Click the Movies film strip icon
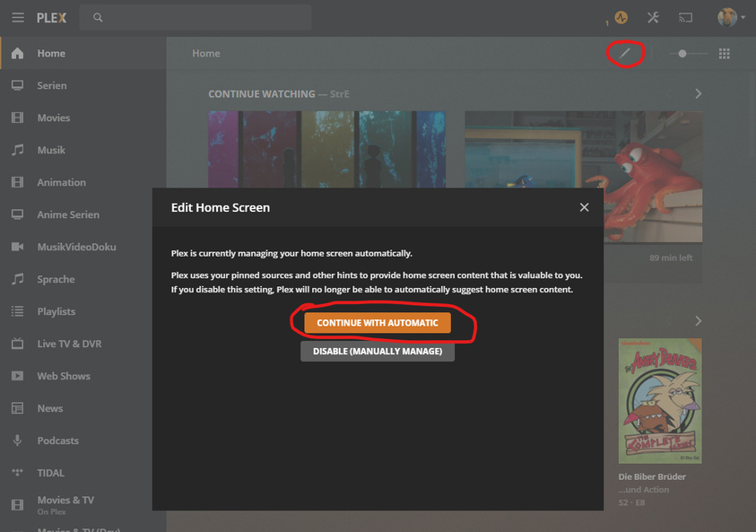The width and height of the screenshot is (756, 532). 17,118
